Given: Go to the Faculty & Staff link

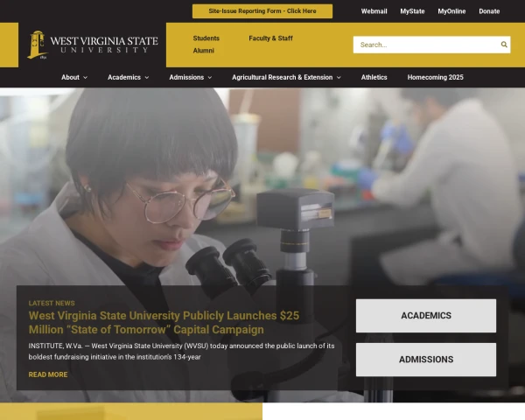Looking at the screenshot, I should click(270, 38).
